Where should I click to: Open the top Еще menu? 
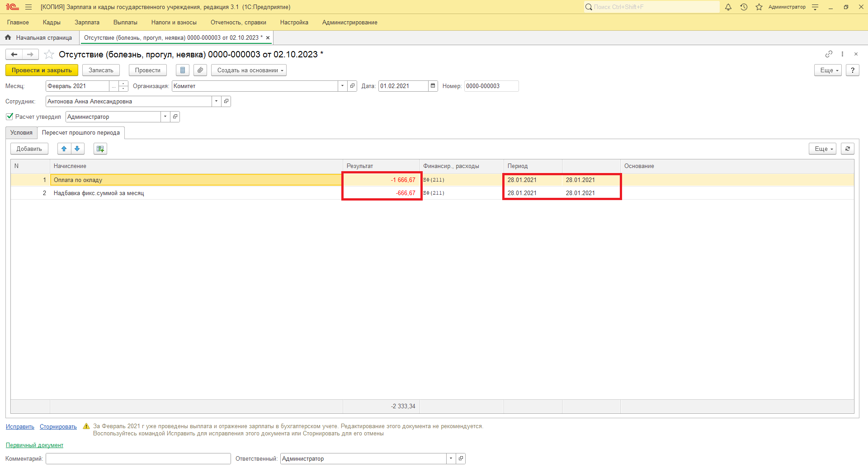pos(828,70)
